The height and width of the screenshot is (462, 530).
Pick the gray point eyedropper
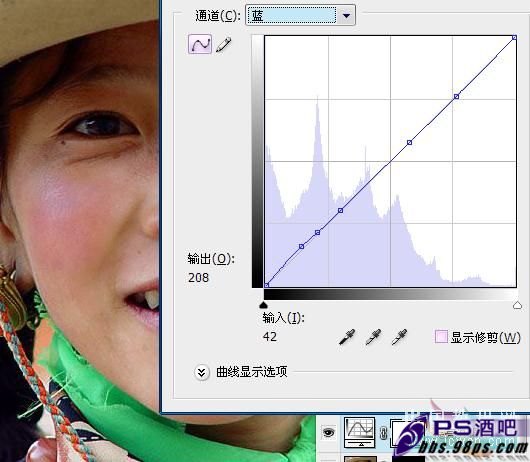coord(373,337)
